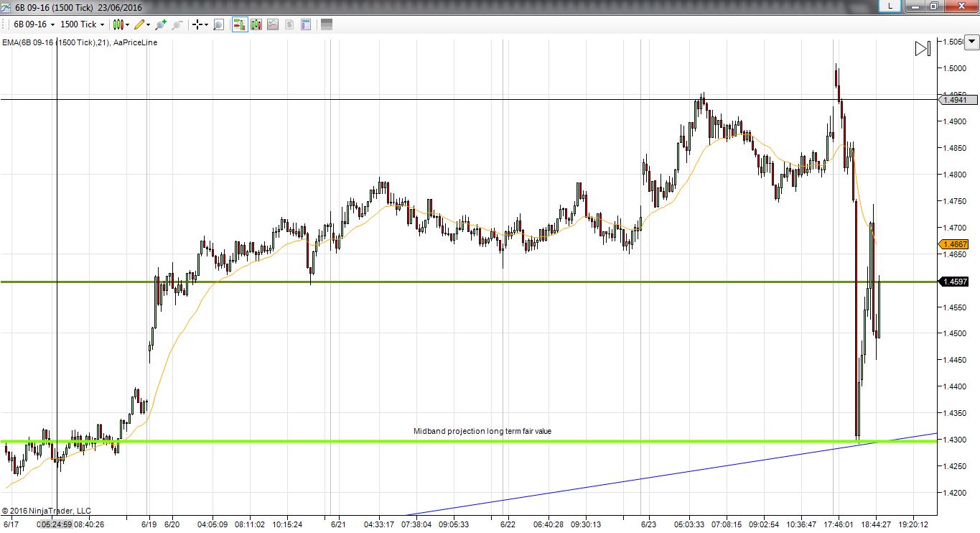
Task: Click the L window link button
Action: [890, 6]
